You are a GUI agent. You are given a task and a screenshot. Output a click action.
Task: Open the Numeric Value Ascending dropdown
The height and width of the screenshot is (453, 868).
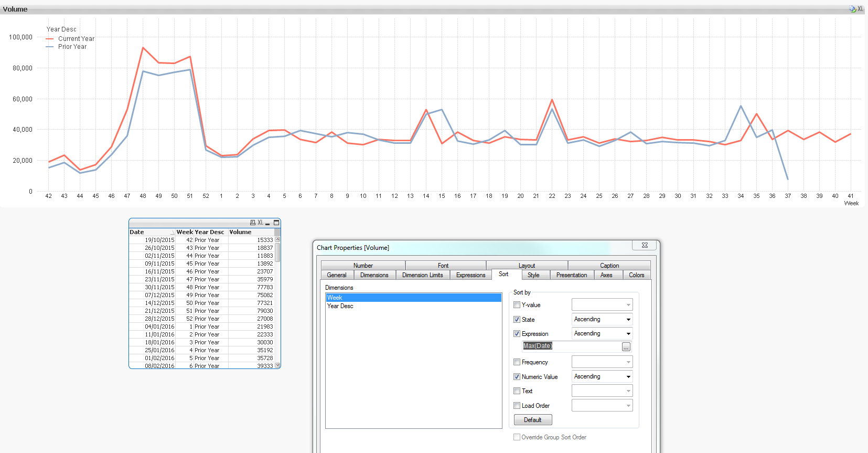pyautogui.click(x=602, y=376)
